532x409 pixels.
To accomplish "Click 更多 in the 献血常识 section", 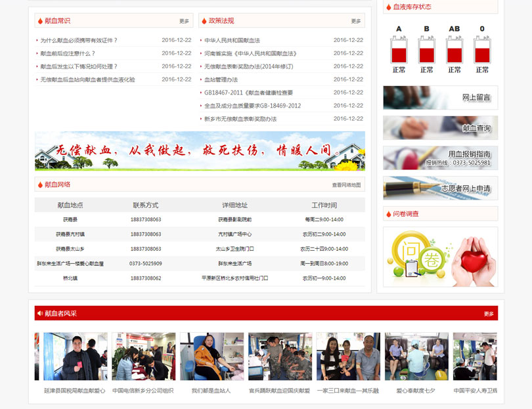I will 184,21.
